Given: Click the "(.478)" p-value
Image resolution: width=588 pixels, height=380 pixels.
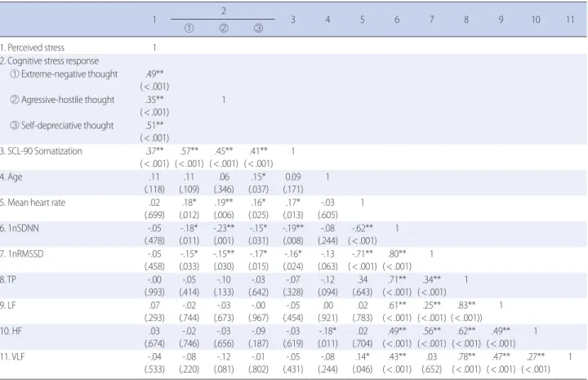Looking at the screenshot, I should [154, 241].
